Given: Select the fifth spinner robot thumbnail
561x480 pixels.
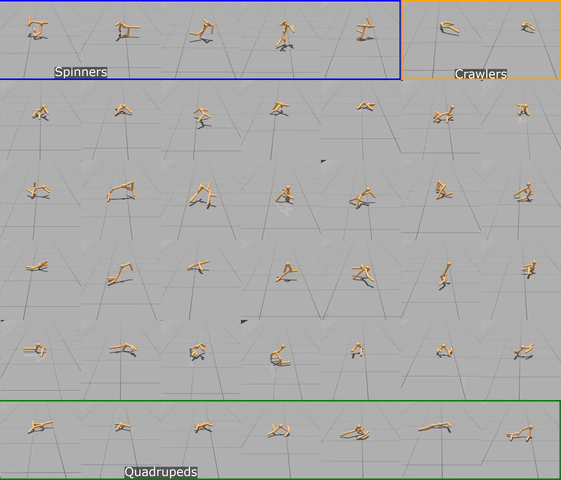Looking at the screenshot, I should pos(365,28).
